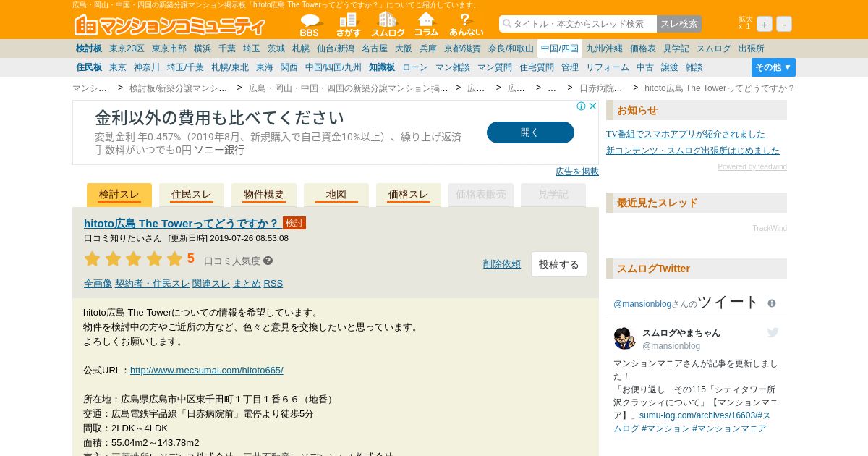
Task: Click the 契約者・住民スレ link
Action: (152, 284)
